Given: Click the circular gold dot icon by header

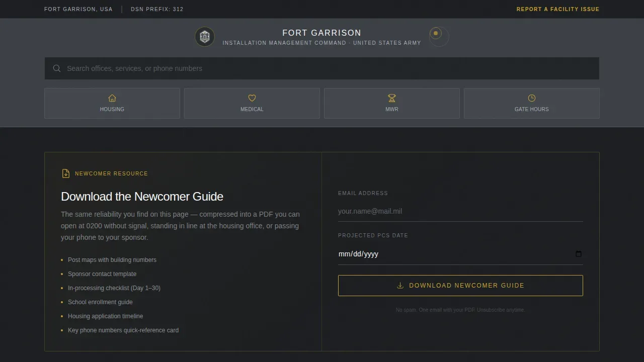Looking at the screenshot, I should click(x=436, y=34).
